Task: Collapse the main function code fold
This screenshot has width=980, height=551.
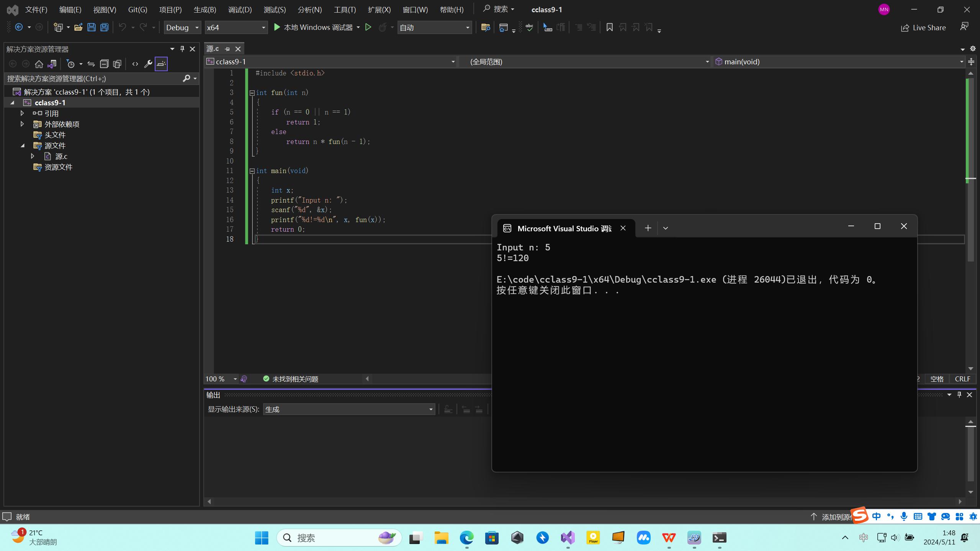Action: point(252,171)
